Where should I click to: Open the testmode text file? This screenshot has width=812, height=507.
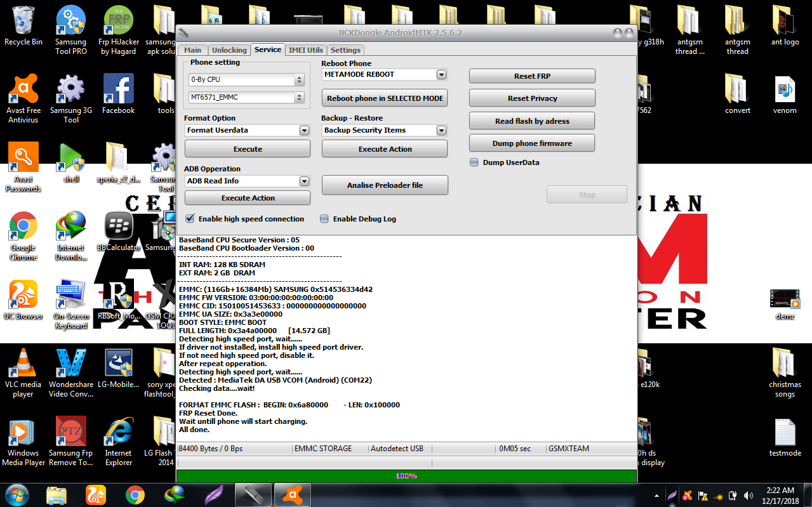(785, 437)
